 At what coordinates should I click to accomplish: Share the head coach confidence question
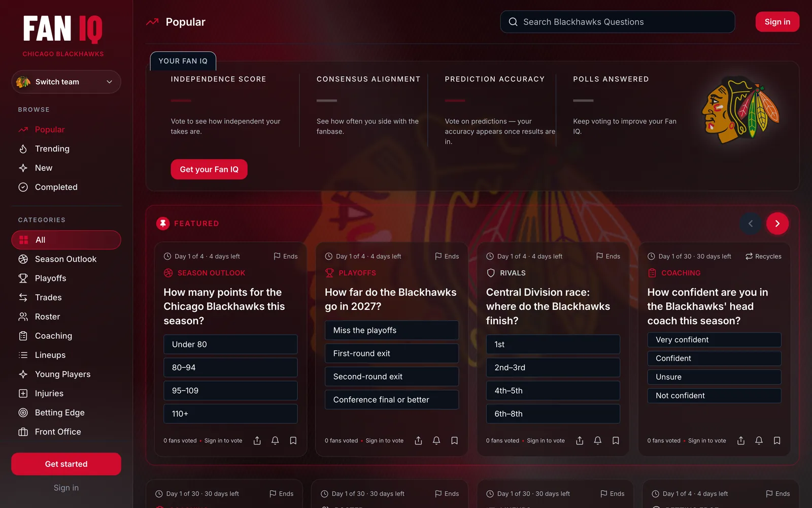(x=741, y=440)
